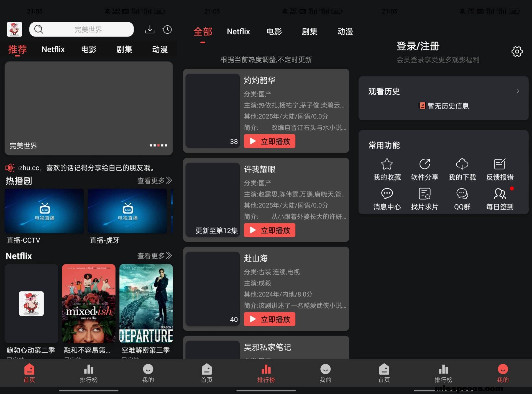
Task: Tap the software share icon
Action: coord(424,164)
